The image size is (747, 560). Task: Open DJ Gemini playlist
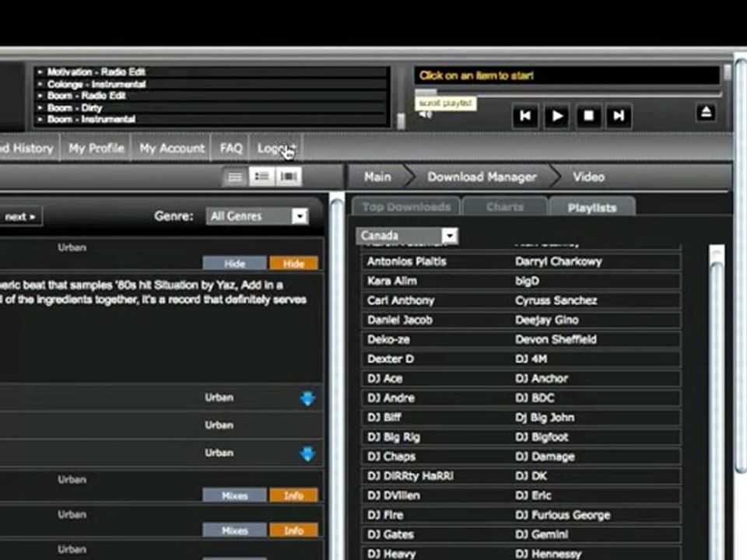coord(542,535)
